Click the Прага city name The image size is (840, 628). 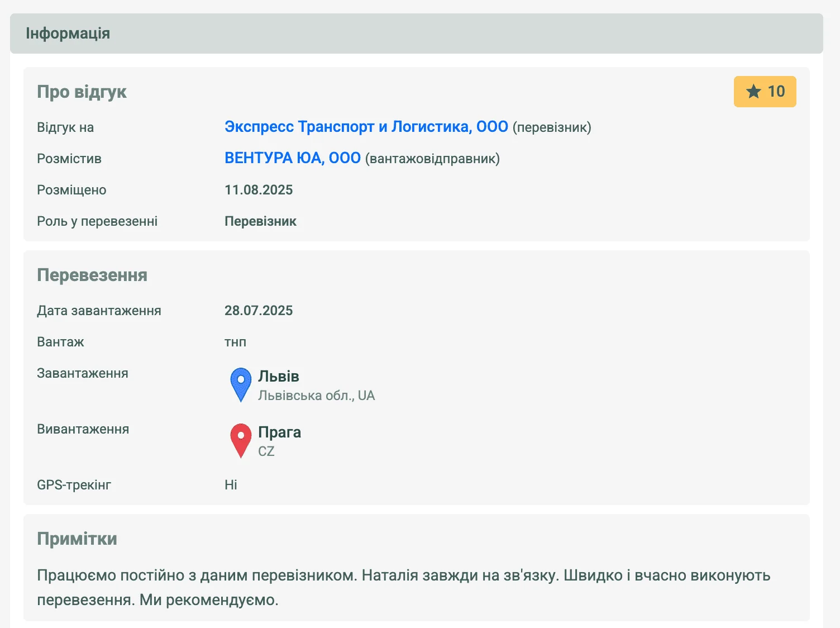tap(279, 432)
